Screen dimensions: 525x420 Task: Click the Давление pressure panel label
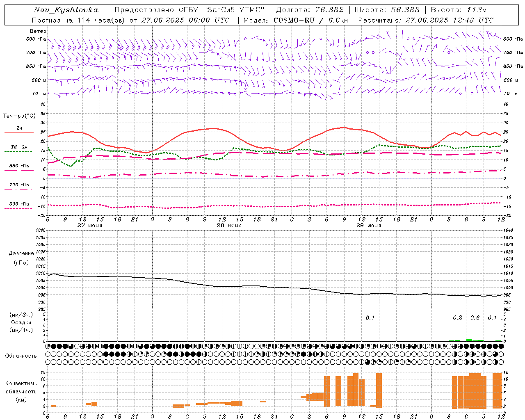[x=21, y=253]
